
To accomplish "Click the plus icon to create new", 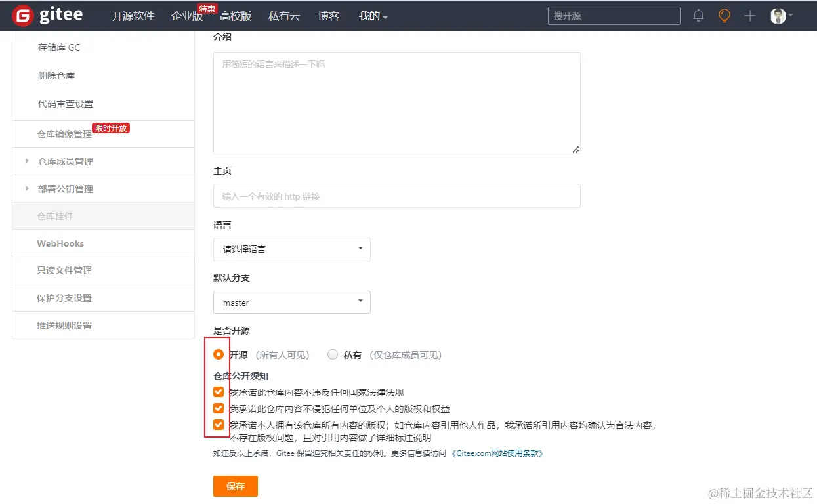I will click(750, 16).
